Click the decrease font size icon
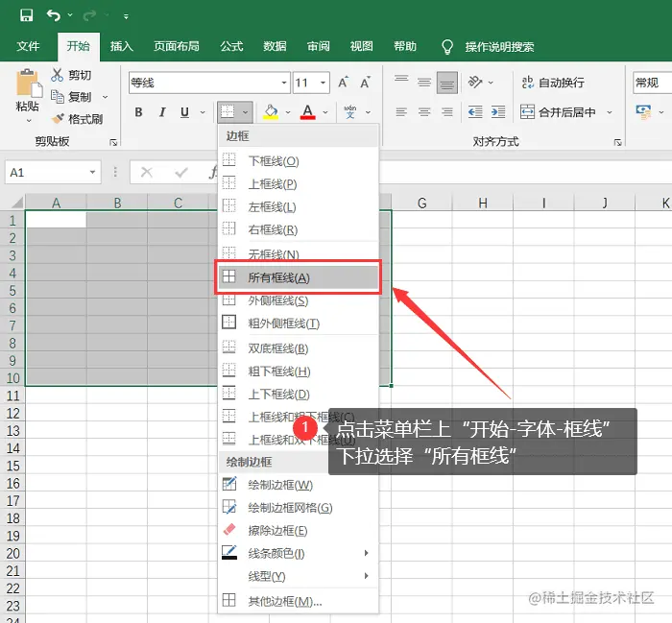672x623 pixels. click(365, 82)
